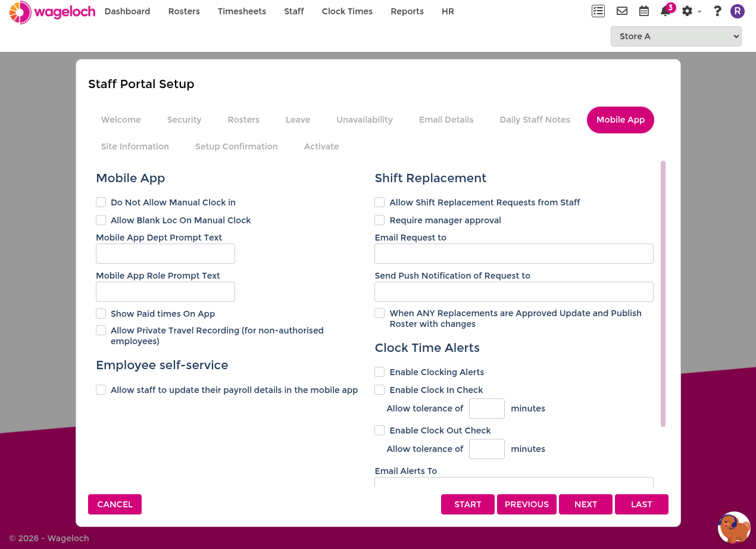The image size is (756, 549).
Task: Open the support chat mascot icon
Action: tap(734, 528)
